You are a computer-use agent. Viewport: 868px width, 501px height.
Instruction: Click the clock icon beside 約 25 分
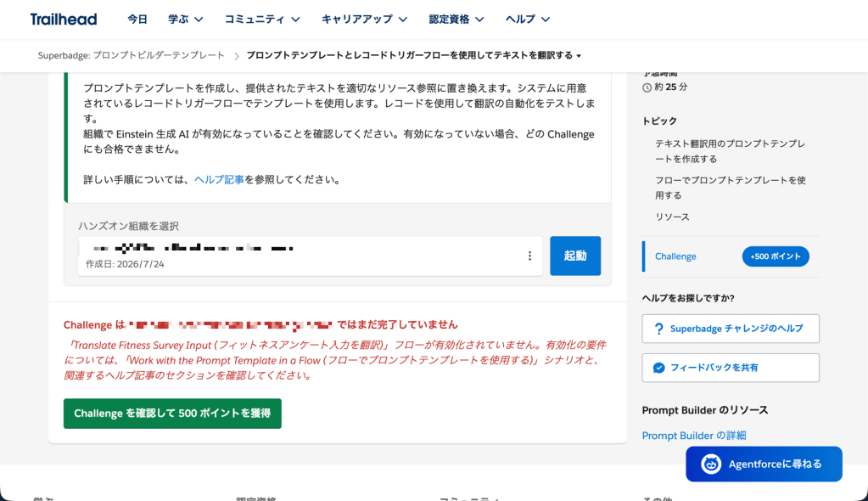(647, 87)
